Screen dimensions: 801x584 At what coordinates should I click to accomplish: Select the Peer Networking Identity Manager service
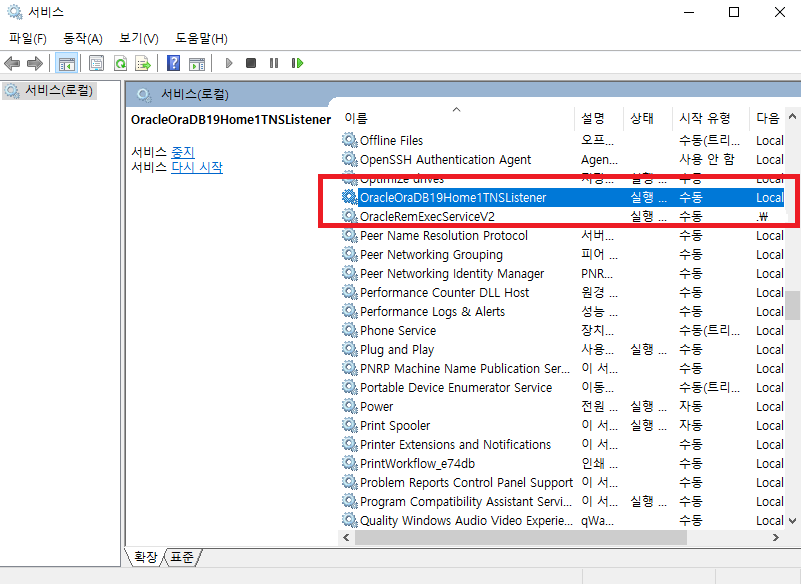pos(452,273)
